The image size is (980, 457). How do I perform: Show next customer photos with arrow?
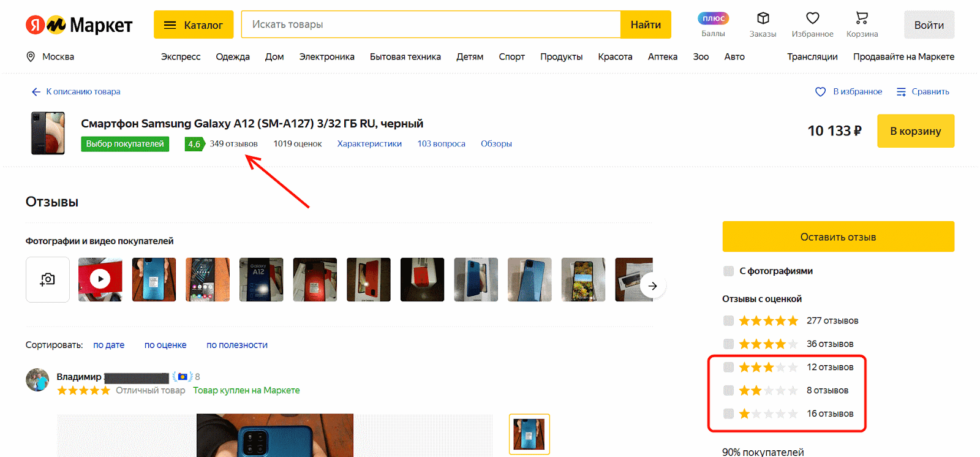(653, 286)
